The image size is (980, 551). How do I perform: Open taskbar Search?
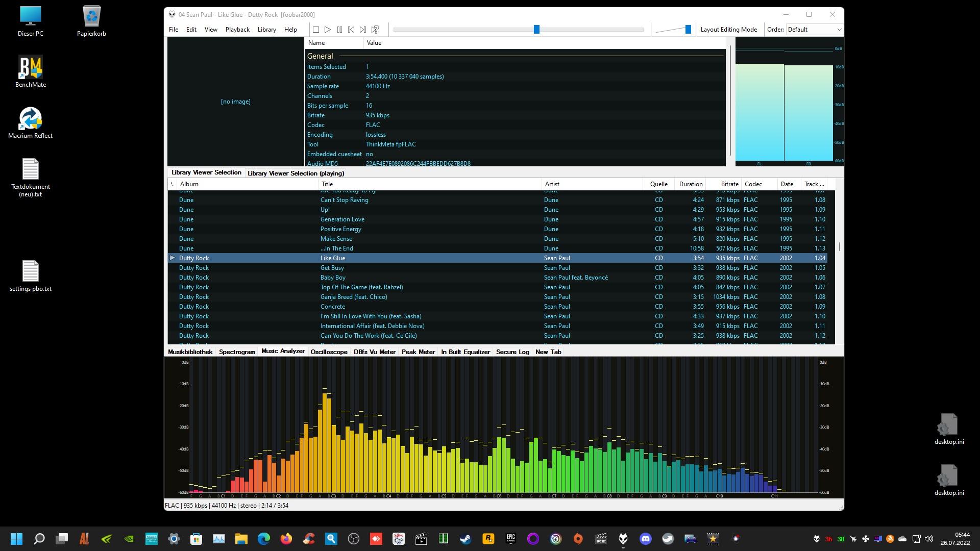[x=39, y=539]
